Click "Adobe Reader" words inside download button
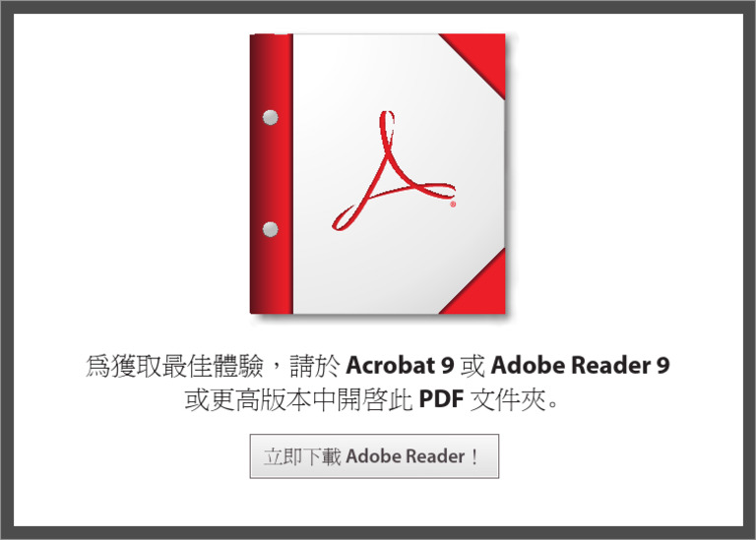Image resolution: width=756 pixels, height=540 pixels. [405, 456]
